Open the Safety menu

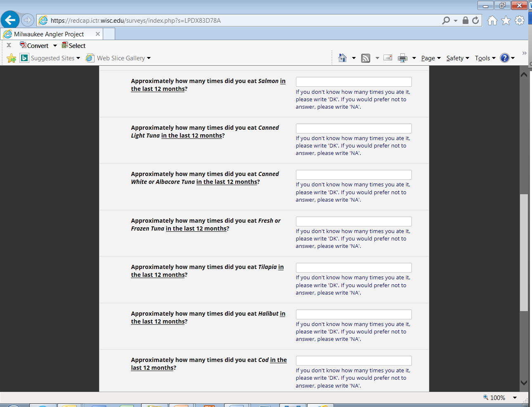[458, 58]
